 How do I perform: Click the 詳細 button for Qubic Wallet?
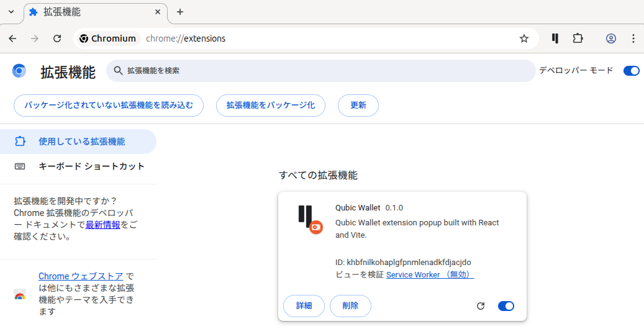tap(304, 305)
